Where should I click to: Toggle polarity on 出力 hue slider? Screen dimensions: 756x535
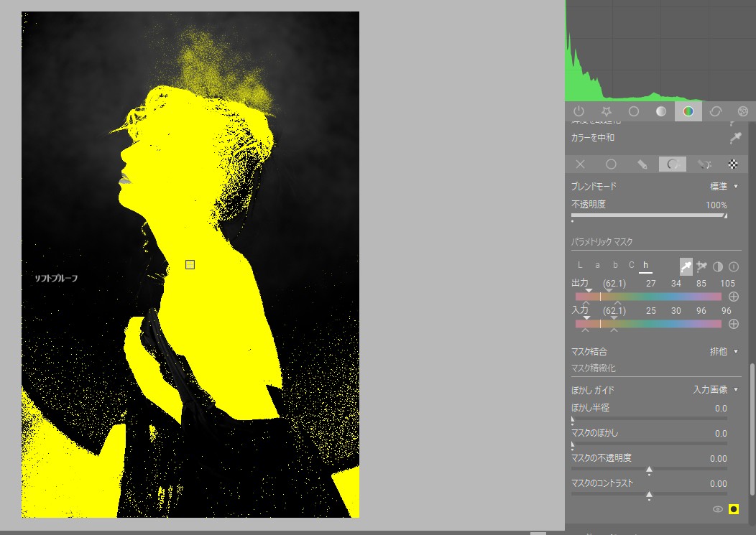[733, 297]
